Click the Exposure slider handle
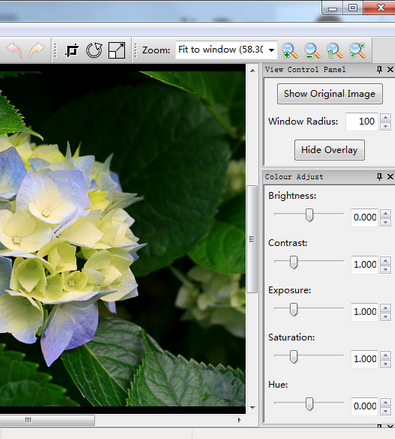395x439 pixels. (x=294, y=310)
